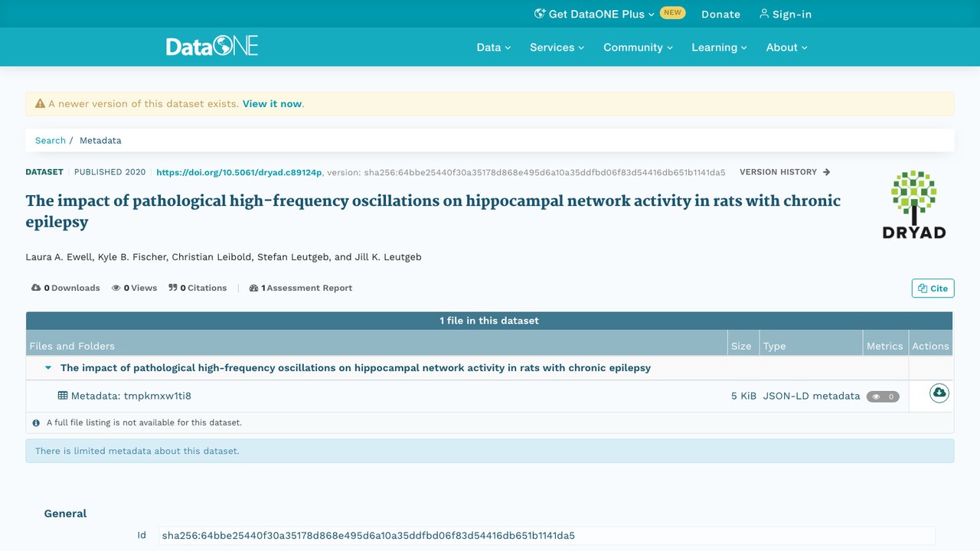Image resolution: width=980 pixels, height=551 pixels.
Task: Click the Downloads cloud icon in stats
Action: (x=36, y=288)
